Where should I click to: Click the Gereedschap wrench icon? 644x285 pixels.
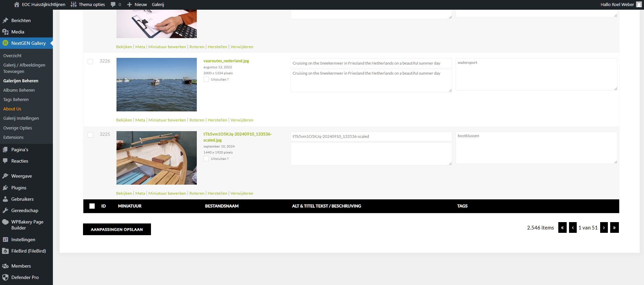5,210
